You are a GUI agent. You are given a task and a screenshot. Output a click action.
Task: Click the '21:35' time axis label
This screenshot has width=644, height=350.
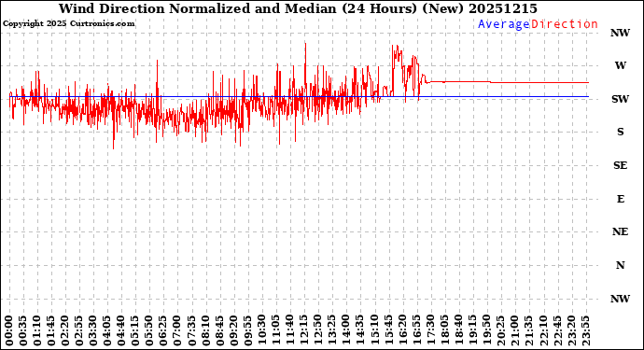[528, 331]
